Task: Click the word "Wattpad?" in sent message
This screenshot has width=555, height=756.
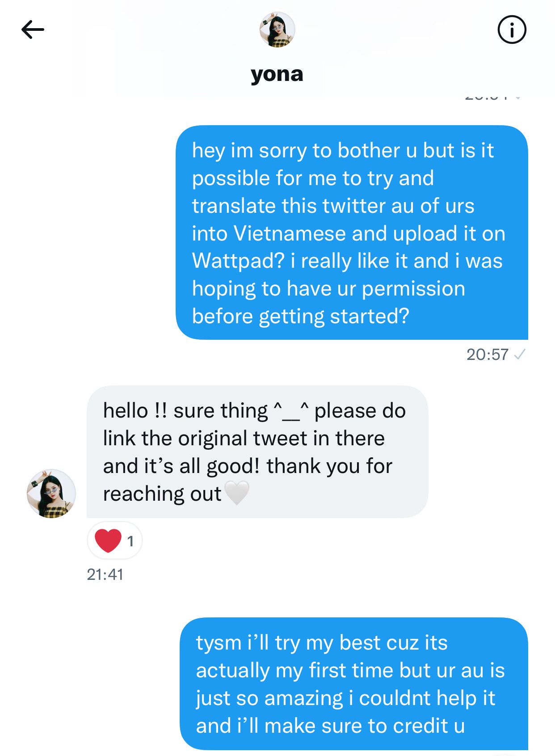Action: pos(238,261)
